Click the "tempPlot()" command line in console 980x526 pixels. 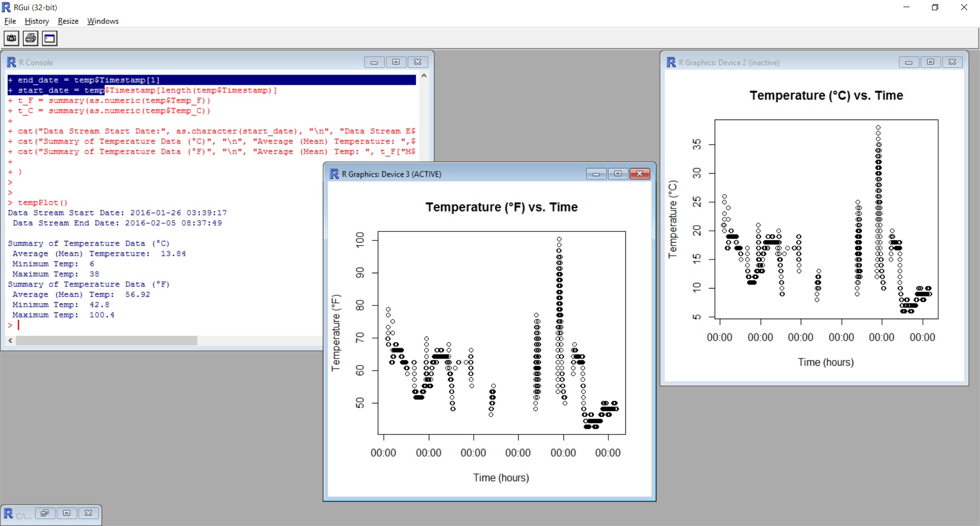click(38, 203)
